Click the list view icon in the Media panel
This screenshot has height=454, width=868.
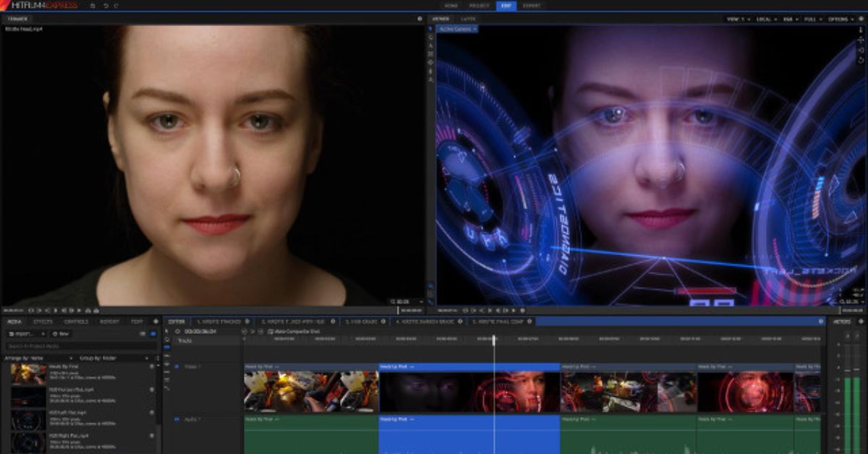pos(142,333)
